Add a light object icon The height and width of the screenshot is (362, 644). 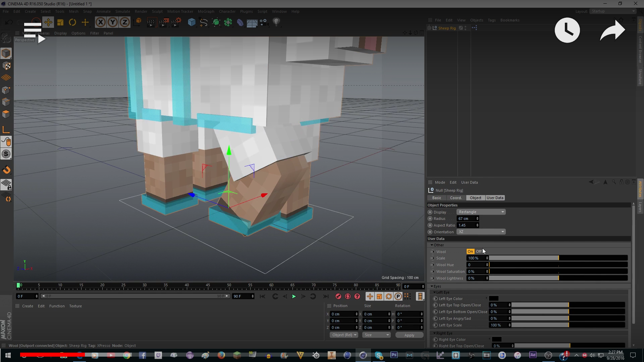point(276,22)
